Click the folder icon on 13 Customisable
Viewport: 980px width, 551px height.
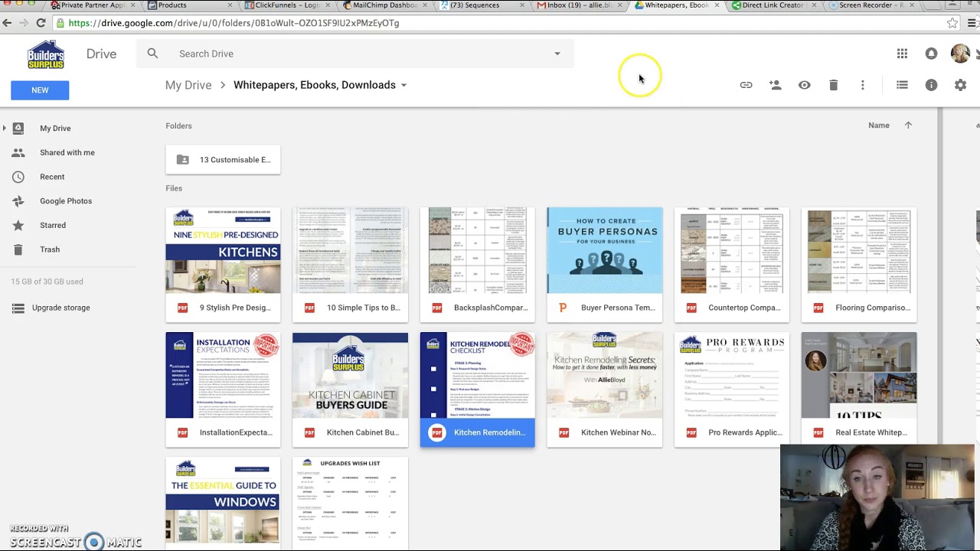click(182, 160)
